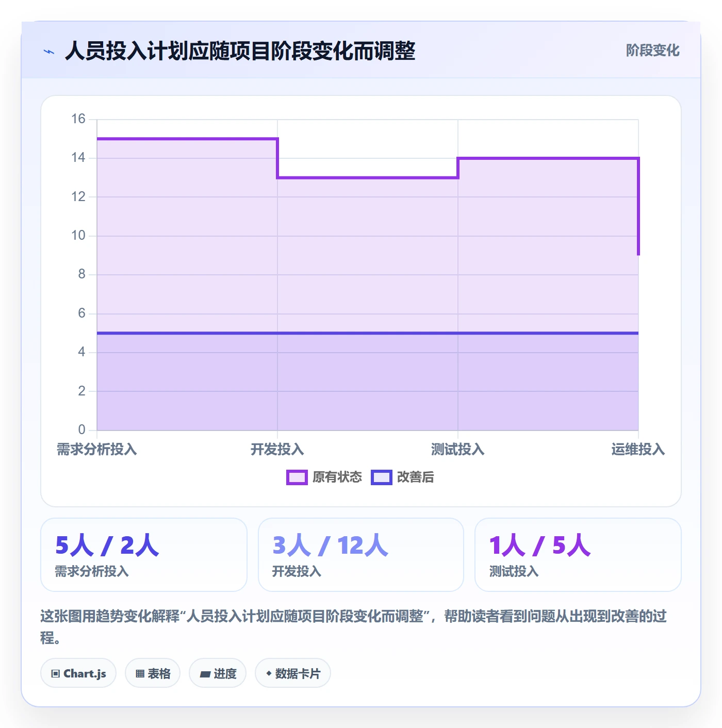The width and height of the screenshot is (722, 728).
Task: Click the y-axis value 8
Action: [x=82, y=274]
